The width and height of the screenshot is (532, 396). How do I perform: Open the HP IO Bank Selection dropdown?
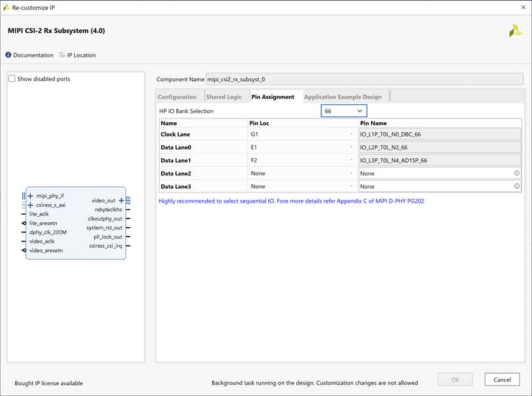click(344, 111)
